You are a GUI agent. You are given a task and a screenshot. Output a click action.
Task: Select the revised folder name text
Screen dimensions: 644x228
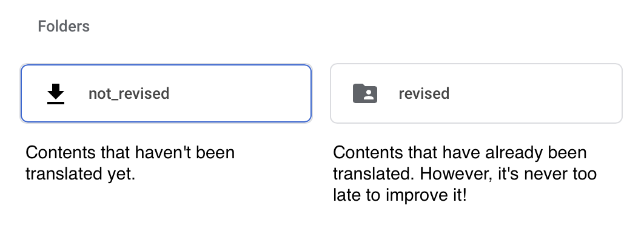(x=424, y=93)
